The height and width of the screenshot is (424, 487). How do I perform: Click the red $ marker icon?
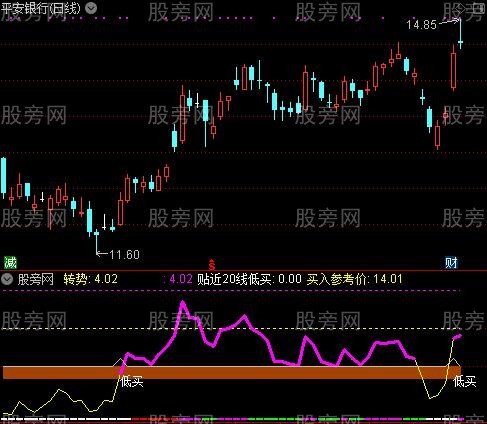coord(212,265)
